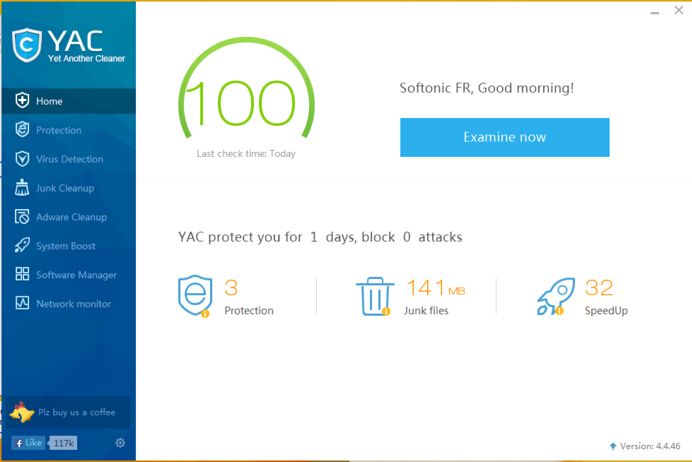Click the 32 SpeedUp value
The image size is (692, 462).
pos(599,288)
